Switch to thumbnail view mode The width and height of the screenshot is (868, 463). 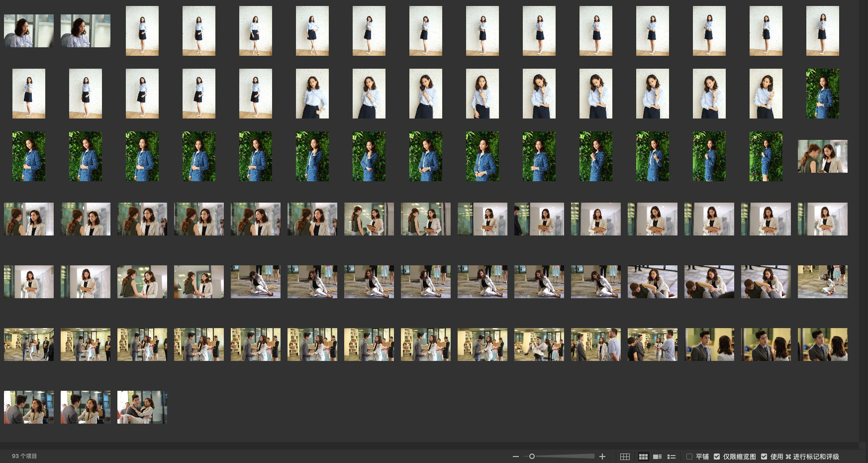pos(643,457)
